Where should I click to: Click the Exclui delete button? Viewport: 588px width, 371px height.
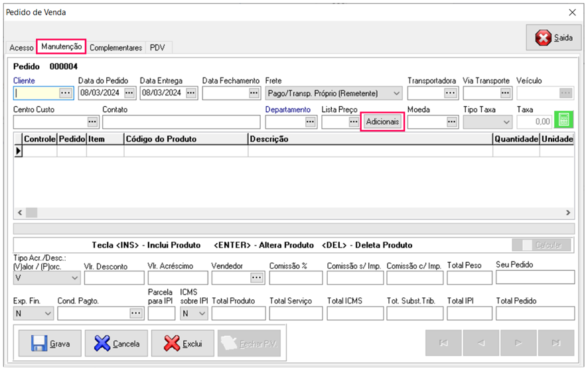click(x=183, y=344)
